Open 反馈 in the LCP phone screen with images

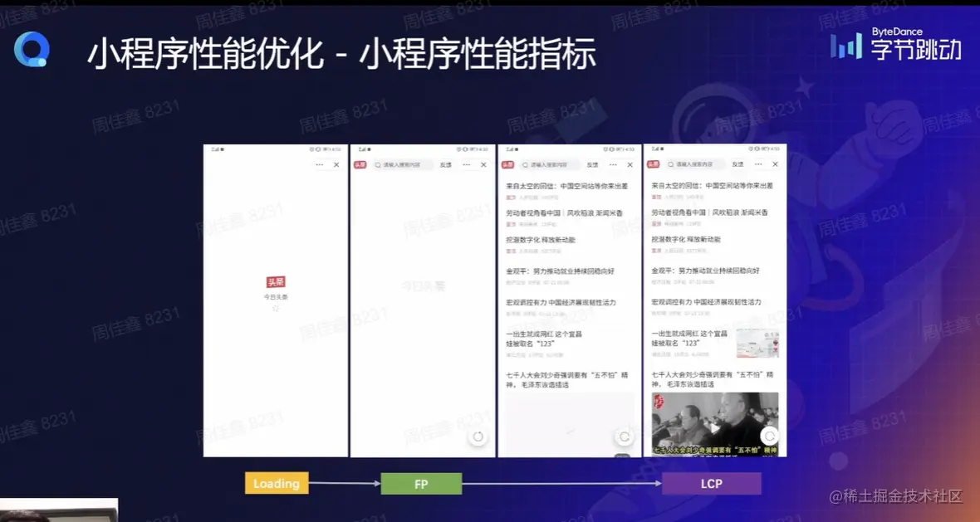[x=738, y=164]
